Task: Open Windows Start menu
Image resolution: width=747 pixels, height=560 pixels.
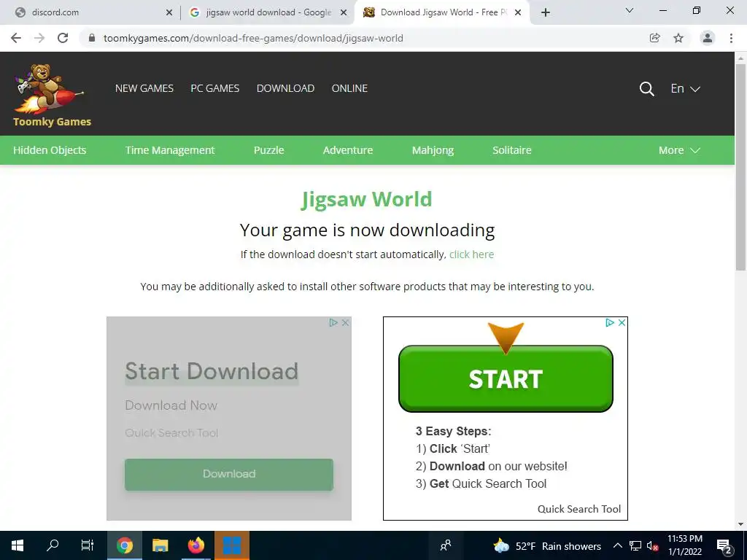Action: [x=18, y=545]
